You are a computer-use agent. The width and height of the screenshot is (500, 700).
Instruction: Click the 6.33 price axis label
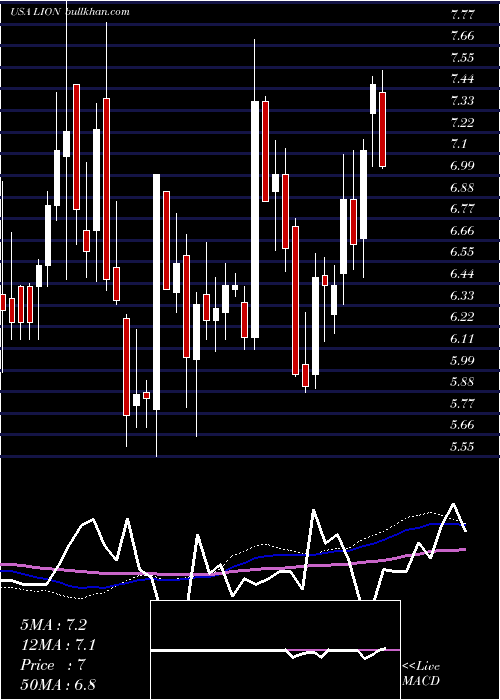click(462, 296)
